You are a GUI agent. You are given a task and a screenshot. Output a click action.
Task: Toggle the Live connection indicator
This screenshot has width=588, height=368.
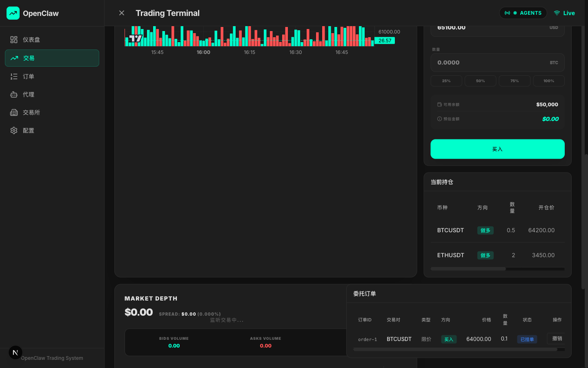[x=564, y=13]
